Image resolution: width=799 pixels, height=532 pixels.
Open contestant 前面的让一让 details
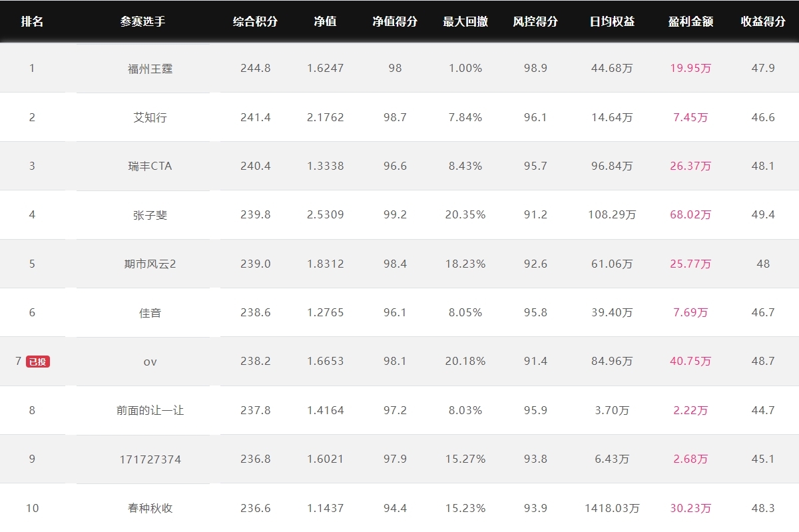pos(150,410)
